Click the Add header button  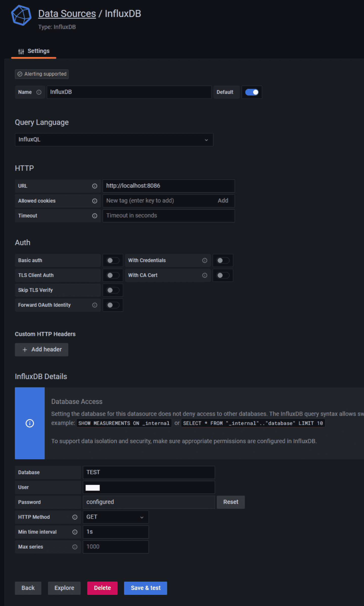(41, 350)
